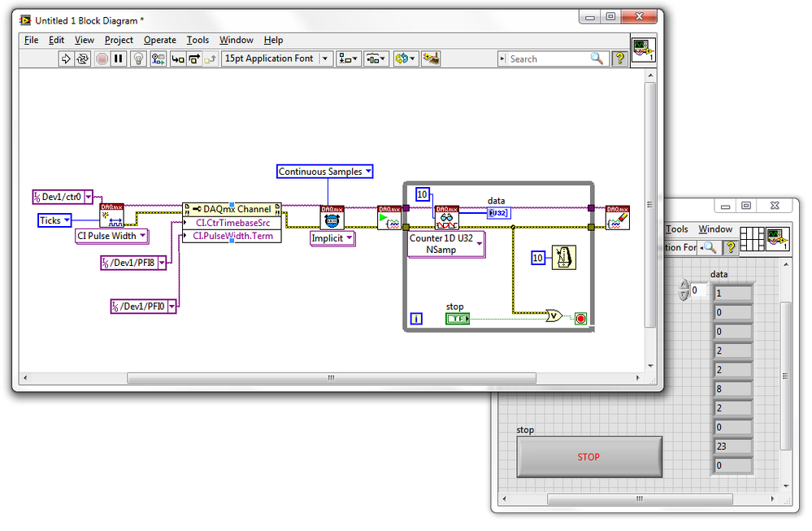Select the DAQmx Clear Task VI
This screenshot has height=531, width=812.
point(618,218)
